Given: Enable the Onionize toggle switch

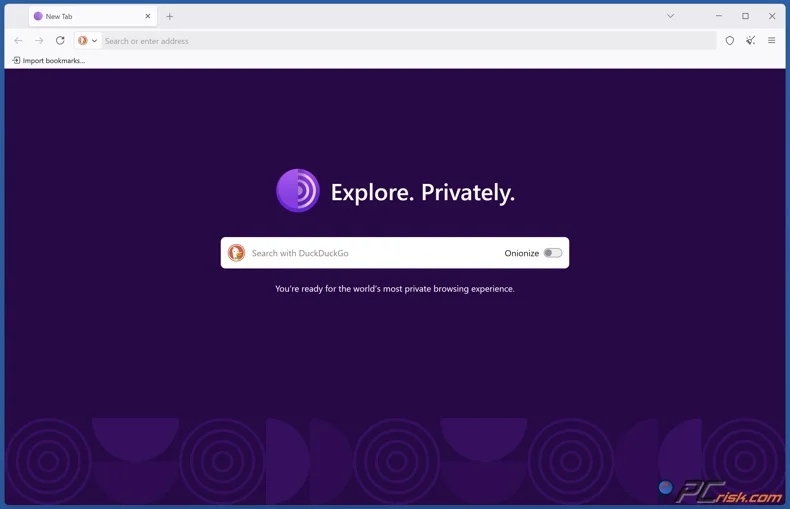Looking at the screenshot, I should tap(553, 253).
